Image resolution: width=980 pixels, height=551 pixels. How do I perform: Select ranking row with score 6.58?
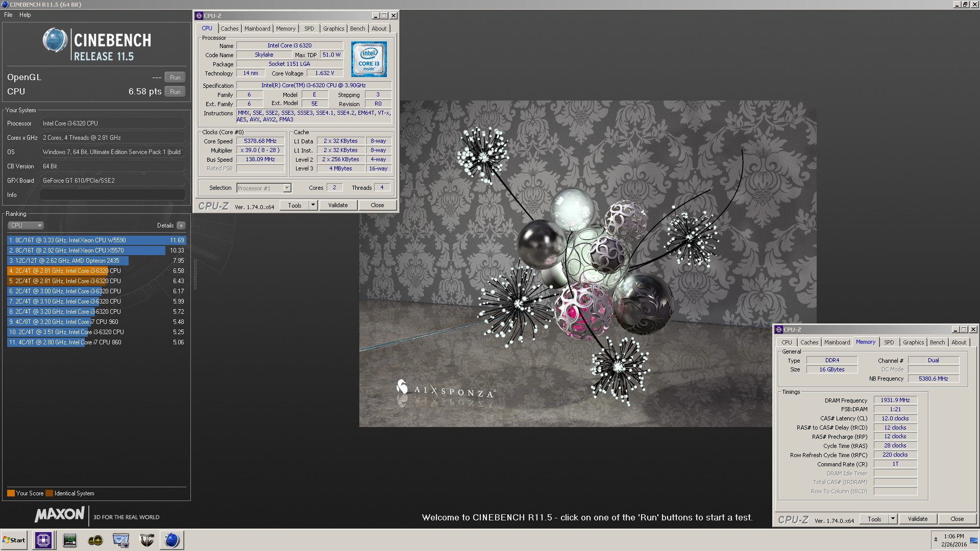click(96, 271)
